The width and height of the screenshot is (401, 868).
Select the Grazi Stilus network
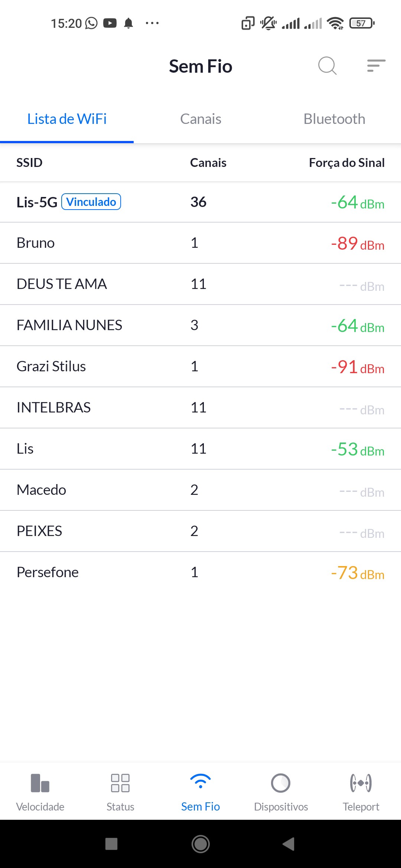[x=200, y=366]
